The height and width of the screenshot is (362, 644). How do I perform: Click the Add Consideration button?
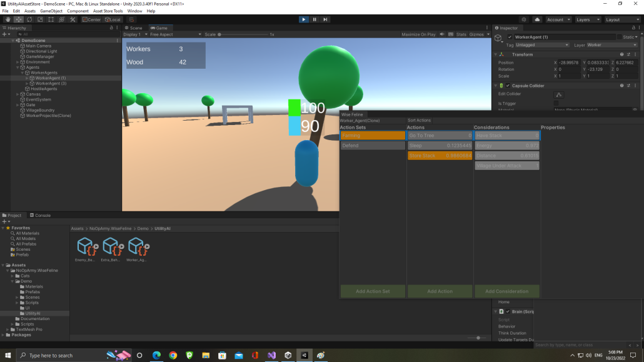tap(507, 291)
